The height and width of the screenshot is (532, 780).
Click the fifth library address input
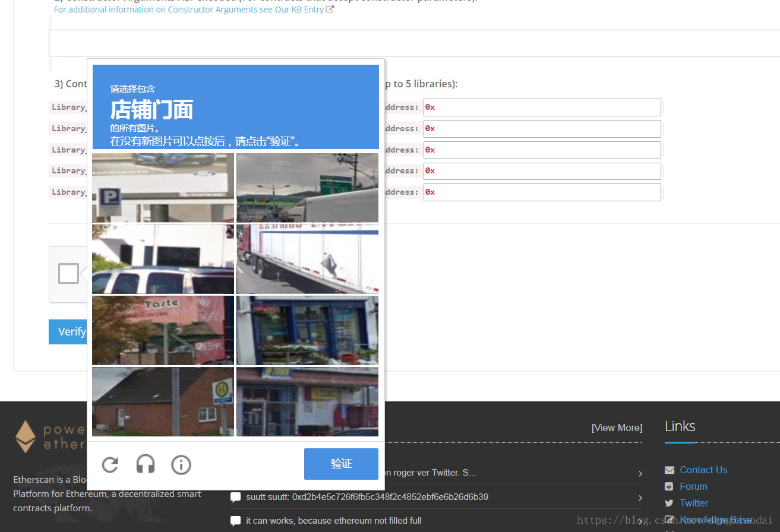pos(542,192)
